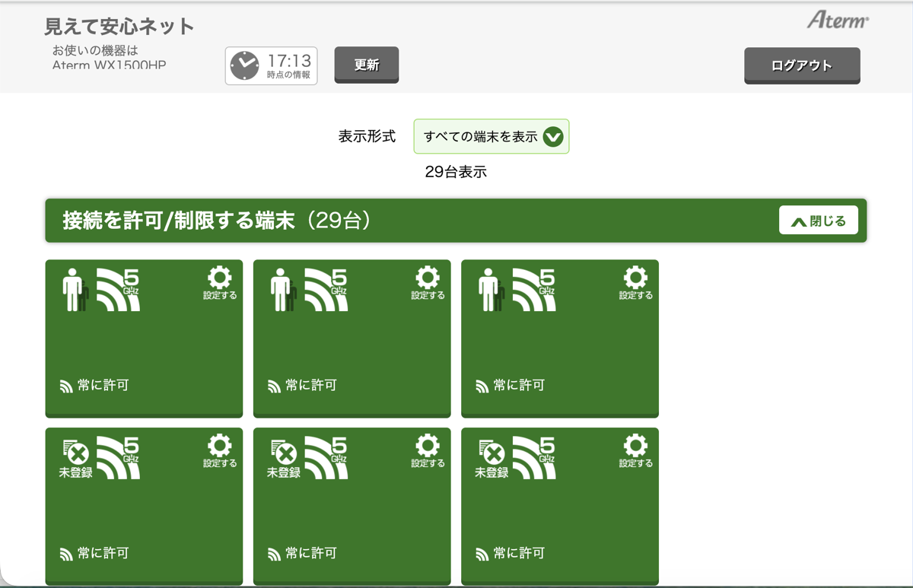This screenshot has height=588, width=913.
Task: Click the Aterm WX1500HP model name text
Action: pos(109,65)
